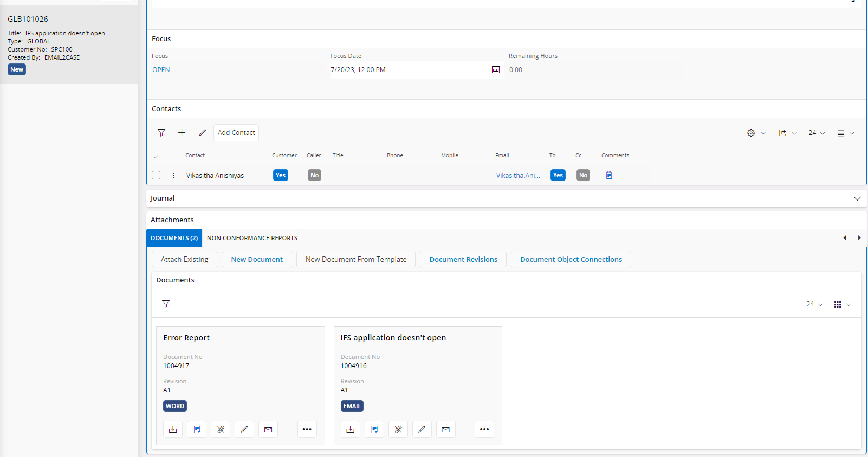Open the OPEN focus link
This screenshot has height=457, width=868.
161,70
